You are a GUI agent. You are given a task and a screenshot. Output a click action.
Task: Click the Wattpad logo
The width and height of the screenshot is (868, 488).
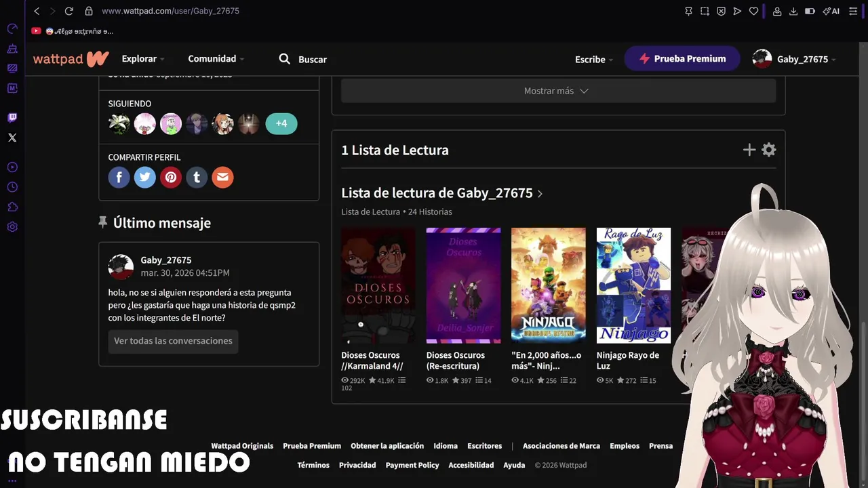click(x=71, y=59)
